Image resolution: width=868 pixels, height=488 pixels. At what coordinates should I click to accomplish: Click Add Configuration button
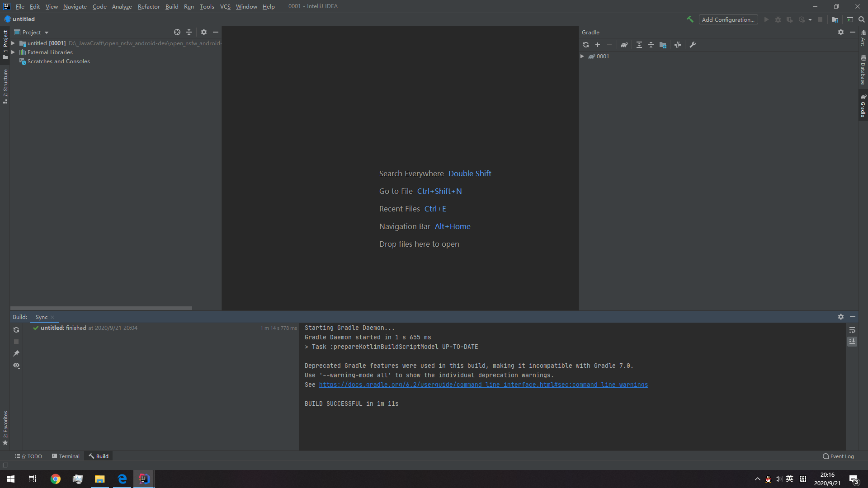[x=728, y=19]
